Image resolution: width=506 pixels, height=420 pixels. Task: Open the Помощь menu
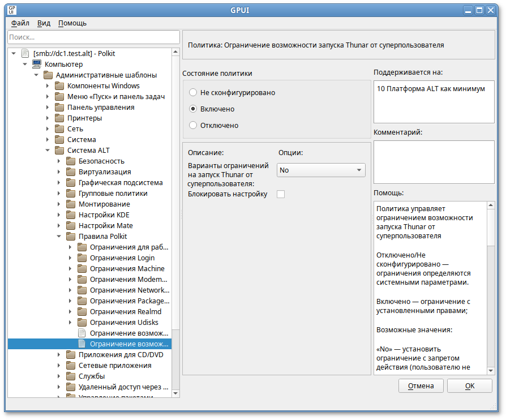72,23
